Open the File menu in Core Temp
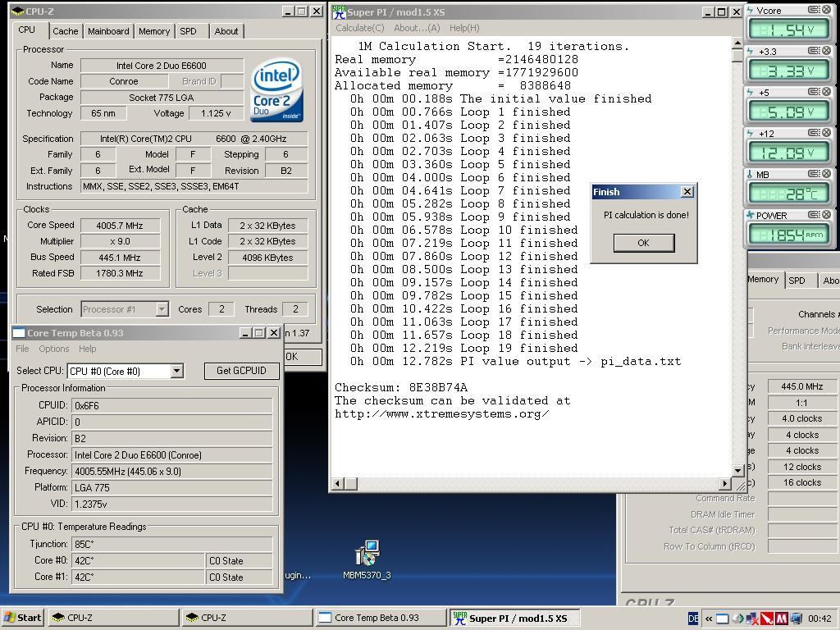This screenshot has height=630, width=840. tap(22, 349)
